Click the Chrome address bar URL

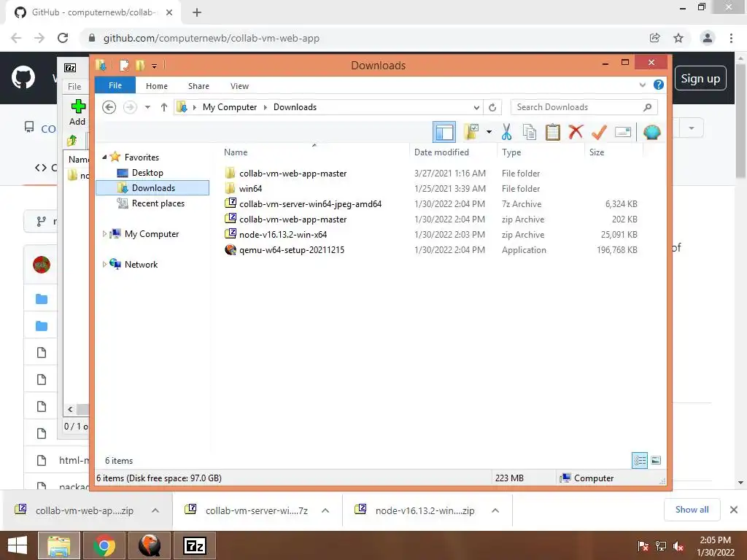(212, 38)
